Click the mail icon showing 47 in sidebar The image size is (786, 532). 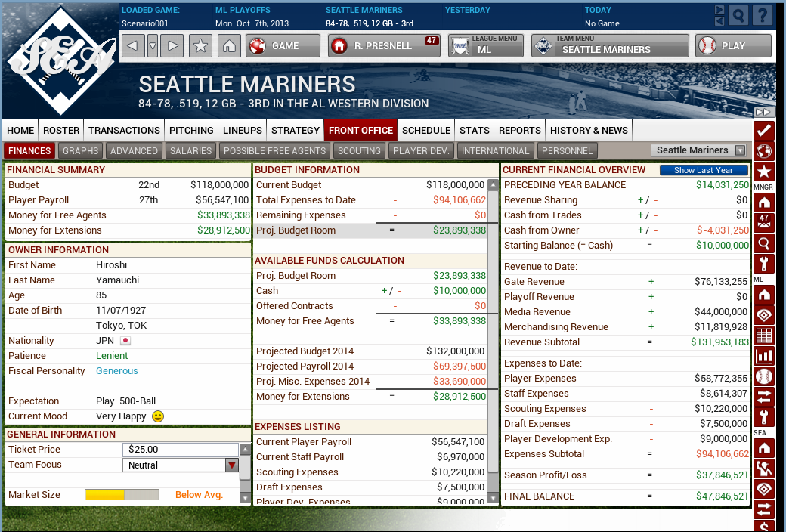(x=764, y=222)
